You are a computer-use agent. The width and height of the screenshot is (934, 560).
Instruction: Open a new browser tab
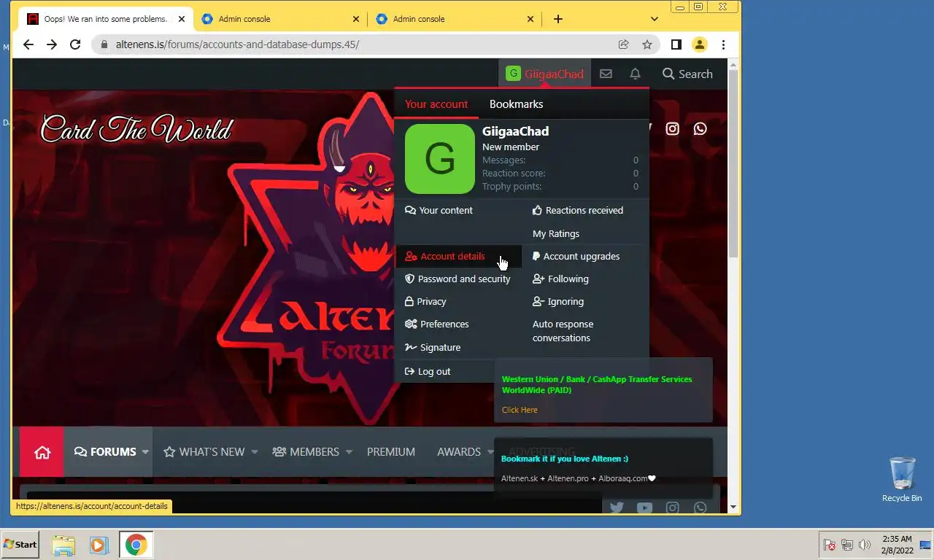point(558,19)
